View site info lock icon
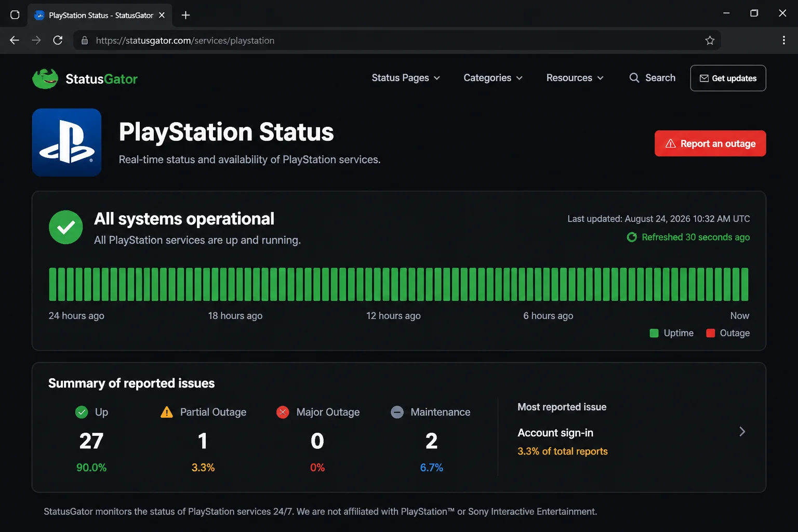 [85, 41]
